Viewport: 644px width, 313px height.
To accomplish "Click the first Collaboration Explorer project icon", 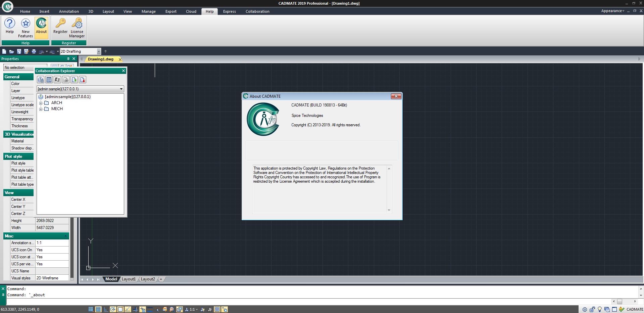I will pos(41,80).
